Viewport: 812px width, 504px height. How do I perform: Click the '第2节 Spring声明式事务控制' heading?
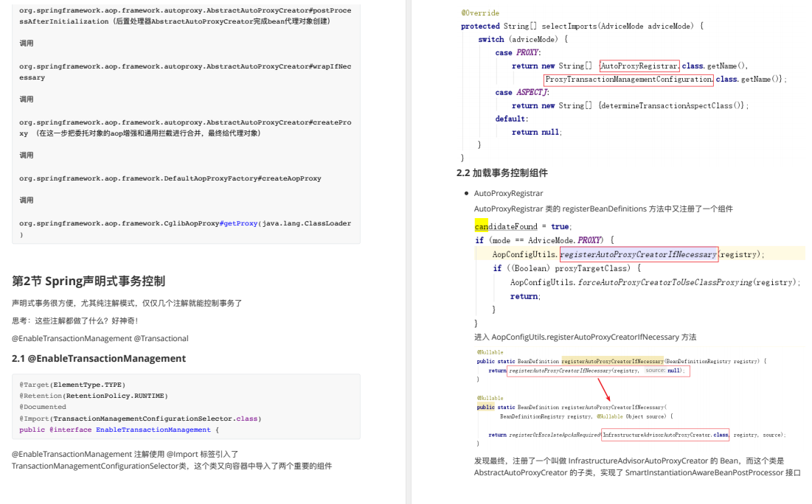(89, 281)
